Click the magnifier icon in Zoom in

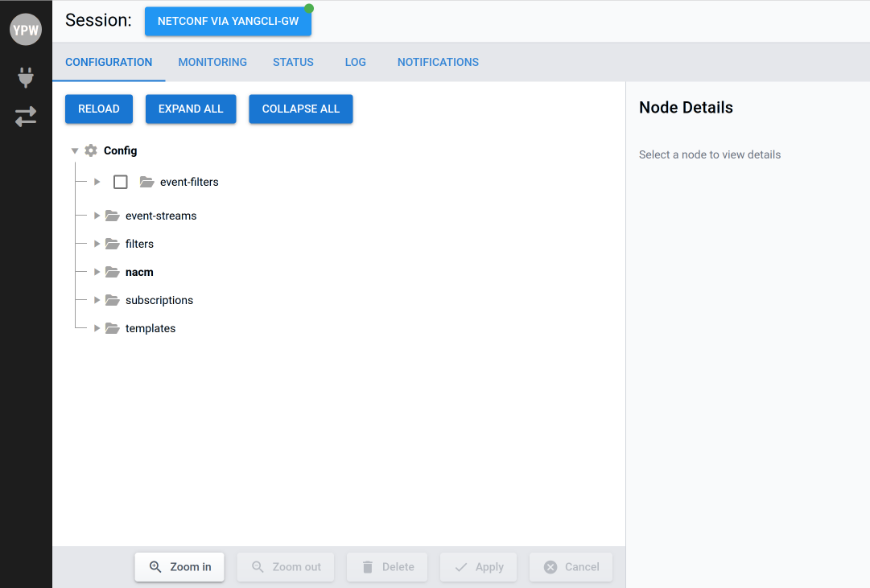(156, 567)
